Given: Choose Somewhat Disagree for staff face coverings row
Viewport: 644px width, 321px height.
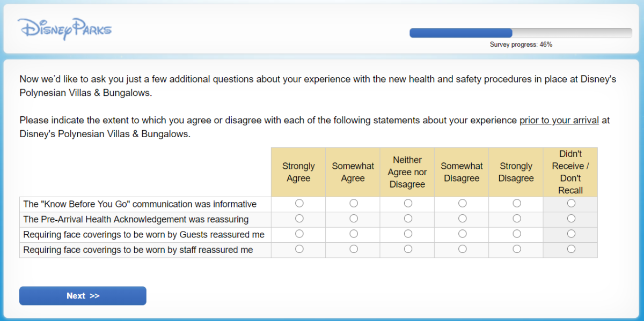Looking at the screenshot, I should tap(462, 249).
